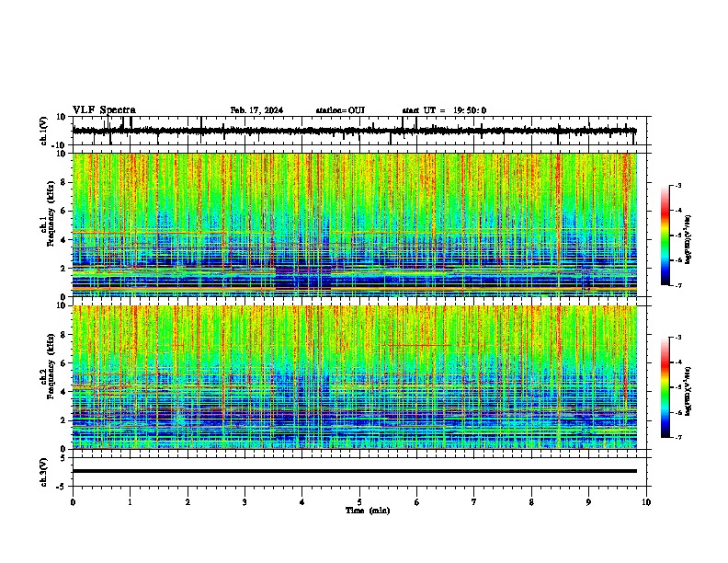The height and width of the screenshot is (563, 728).
Task: Click the time axis tick label 0
Action: coord(73,502)
